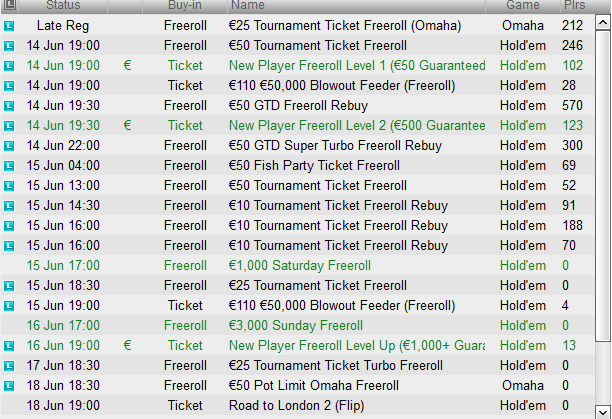Click the scrollbar down arrow
Screen dimensions: 612x419
pos(603,412)
